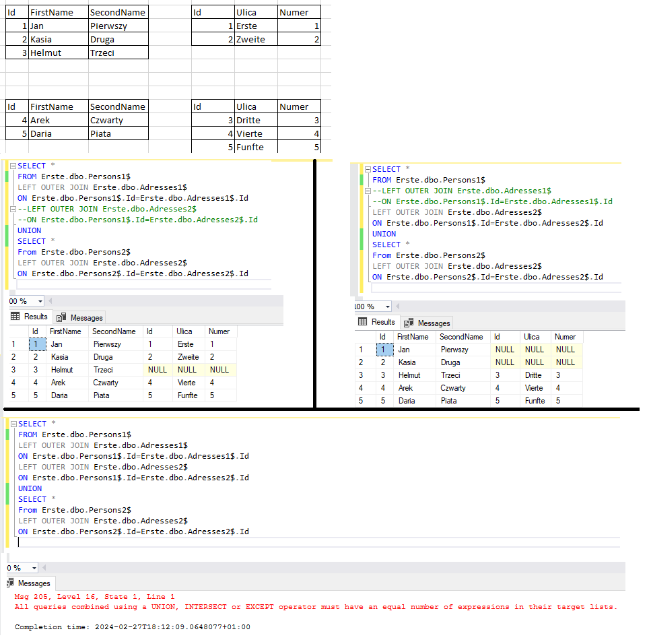649x644 pixels.
Task: Select the Funfte cell in left results grid
Action: (x=188, y=396)
